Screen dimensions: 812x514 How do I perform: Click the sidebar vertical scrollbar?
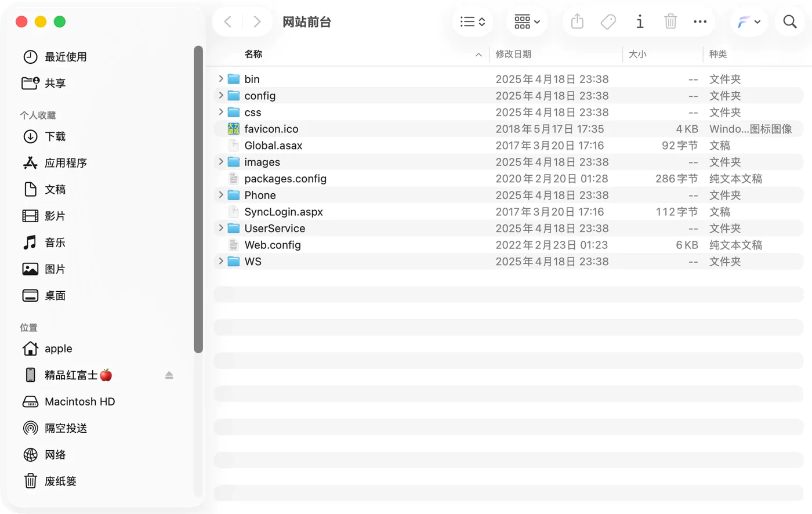pyautogui.click(x=198, y=199)
